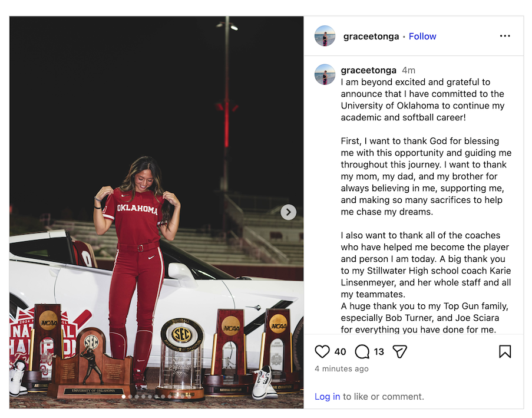Click graceetonga's profile picture in the header

click(325, 35)
